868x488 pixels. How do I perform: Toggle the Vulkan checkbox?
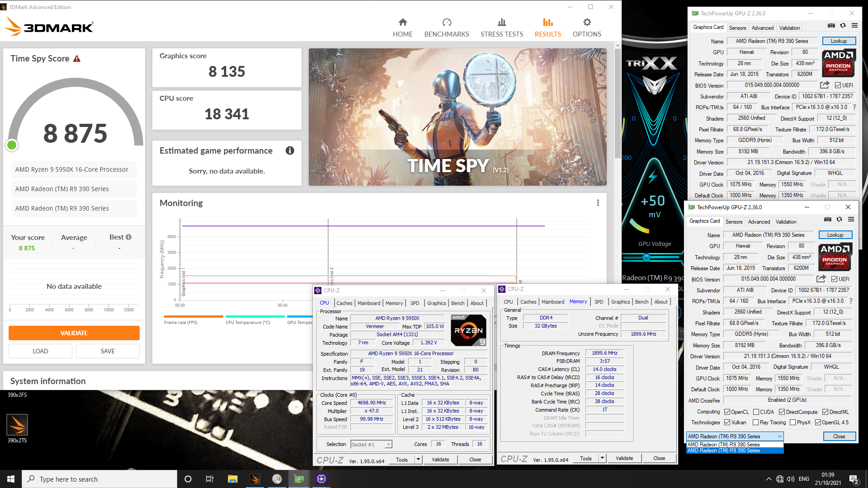click(727, 422)
